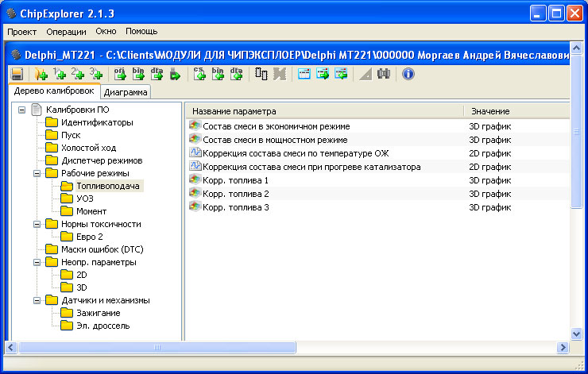588x374 pixels.
Task: Open the blue info icon in toolbar
Action: (408, 75)
